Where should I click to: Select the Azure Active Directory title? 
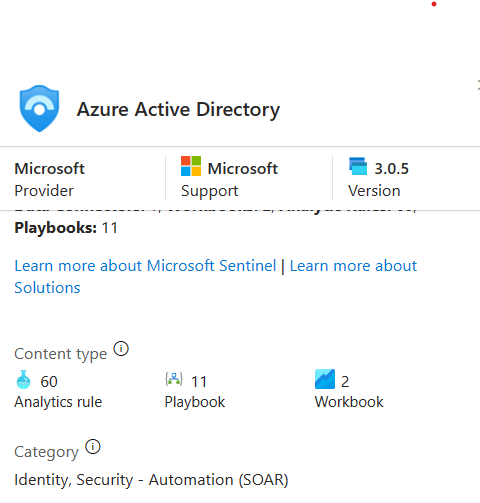pyautogui.click(x=178, y=110)
